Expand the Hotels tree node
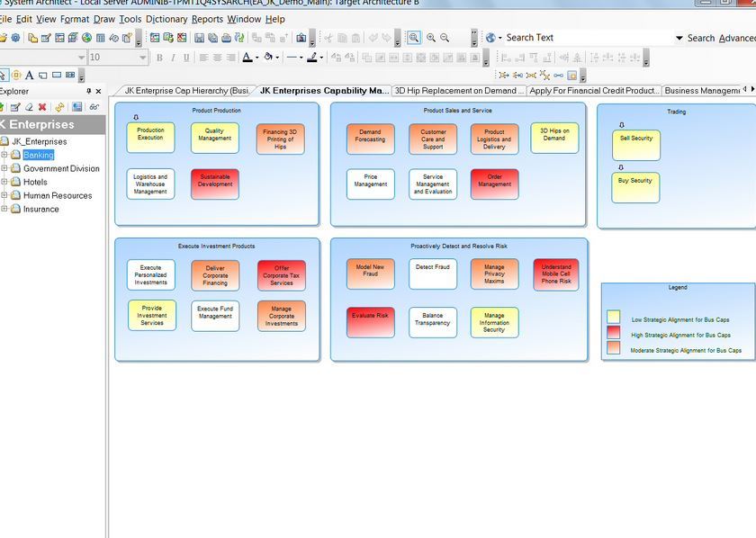 4,182
